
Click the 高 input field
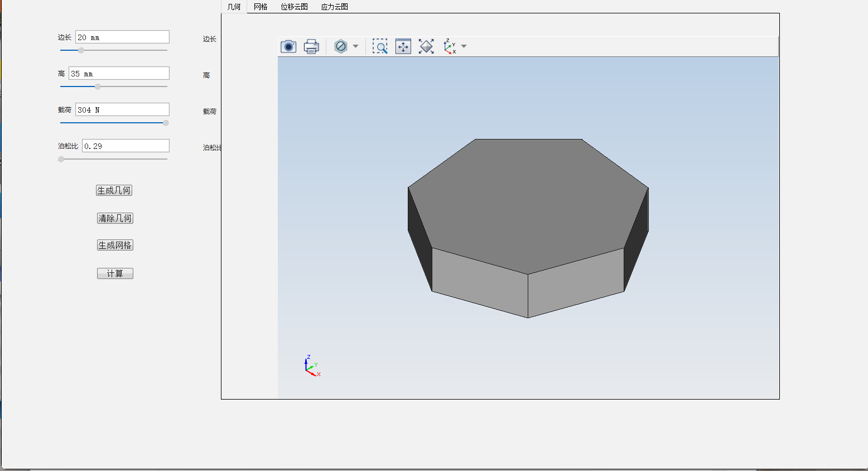119,73
